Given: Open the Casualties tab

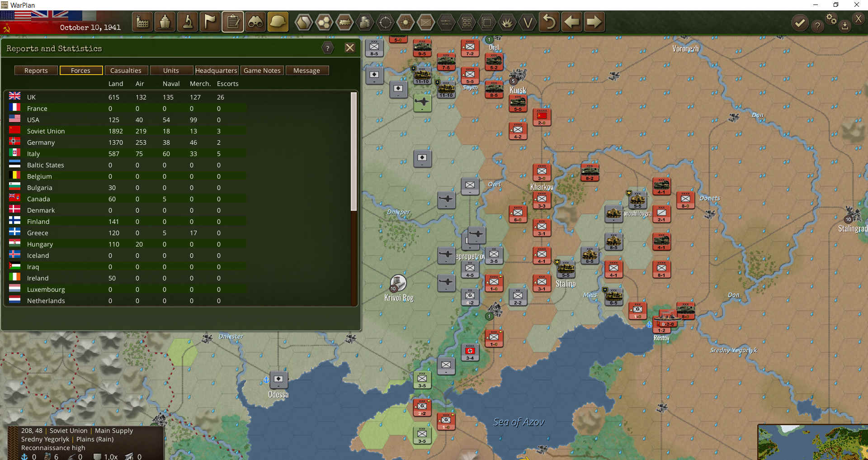Looking at the screenshot, I should click(126, 71).
